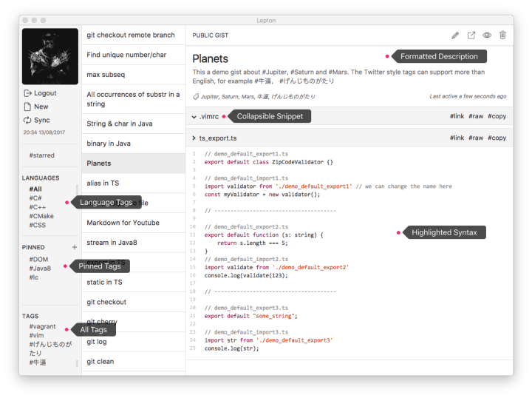This screenshot has height=398, width=532.
Task: Click the .vimrc file name
Action: click(x=209, y=116)
